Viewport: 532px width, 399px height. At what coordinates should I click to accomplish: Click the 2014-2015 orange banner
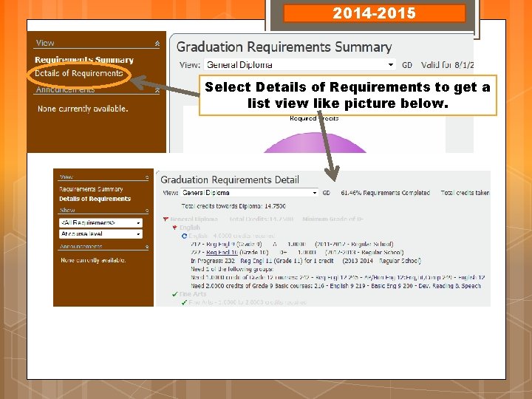pyautogui.click(x=374, y=13)
